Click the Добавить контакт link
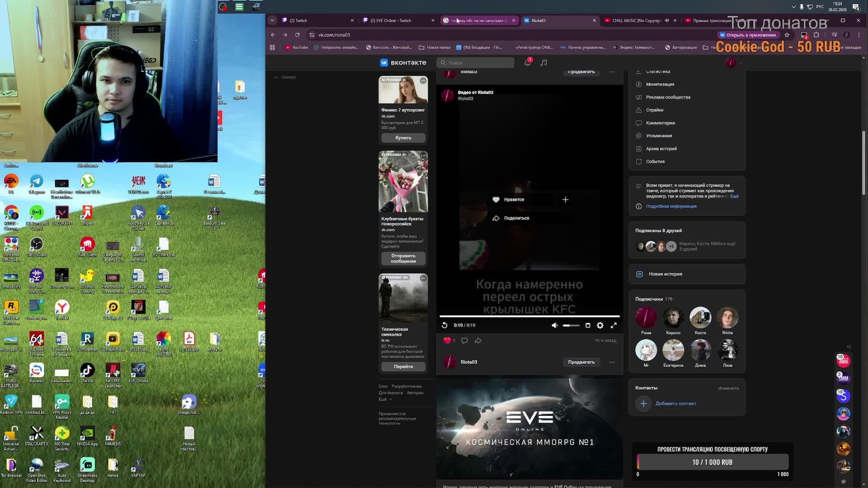This screenshot has width=868, height=488. [675, 404]
